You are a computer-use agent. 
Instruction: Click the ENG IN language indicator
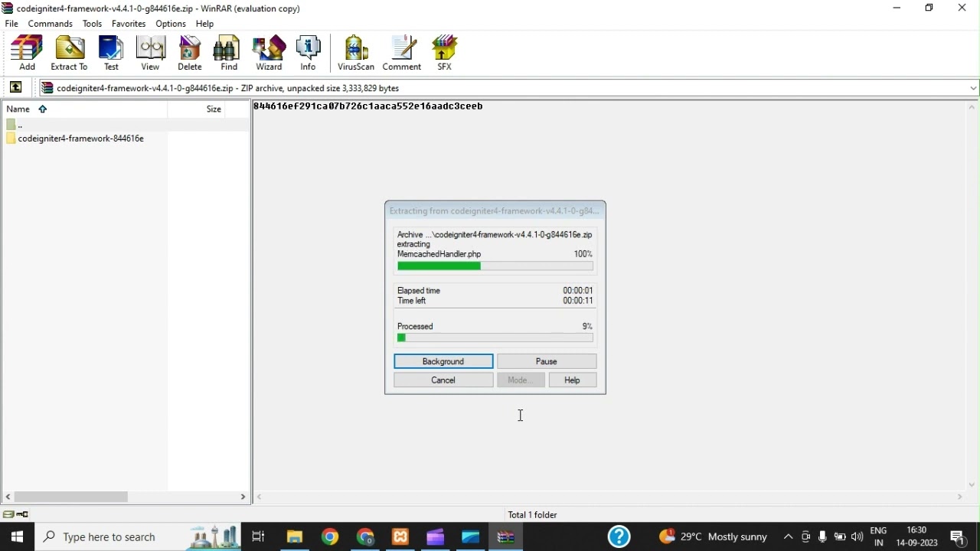(x=880, y=538)
